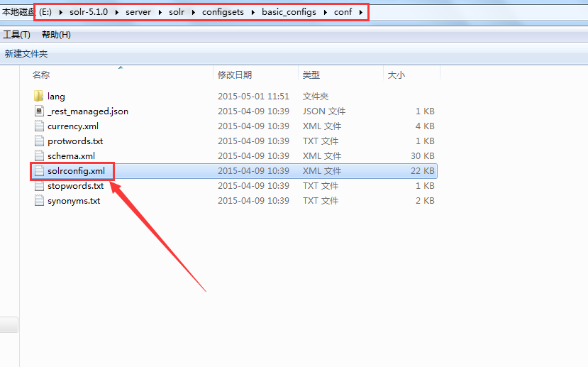Select synonyms.txt file name
This screenshot has height=367, width=588.
(x=74, y=201)
